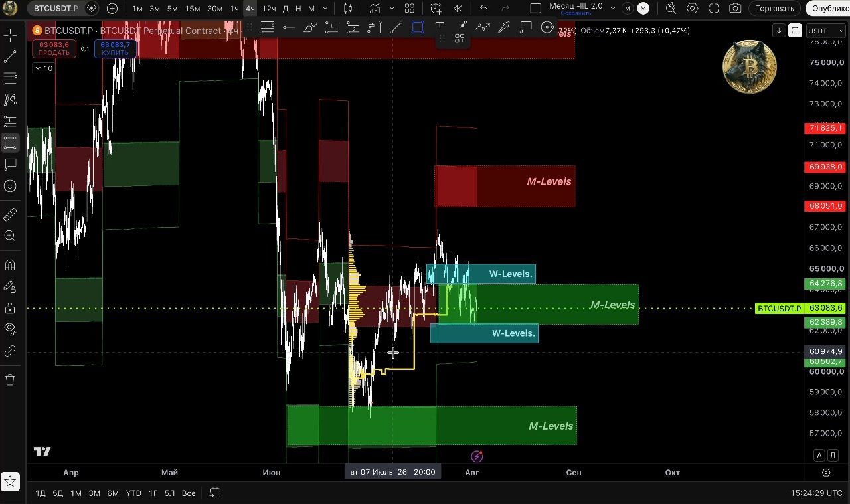850x504 pixels.
Task: Open the emoji and icons tool
Action: [10, 186]
